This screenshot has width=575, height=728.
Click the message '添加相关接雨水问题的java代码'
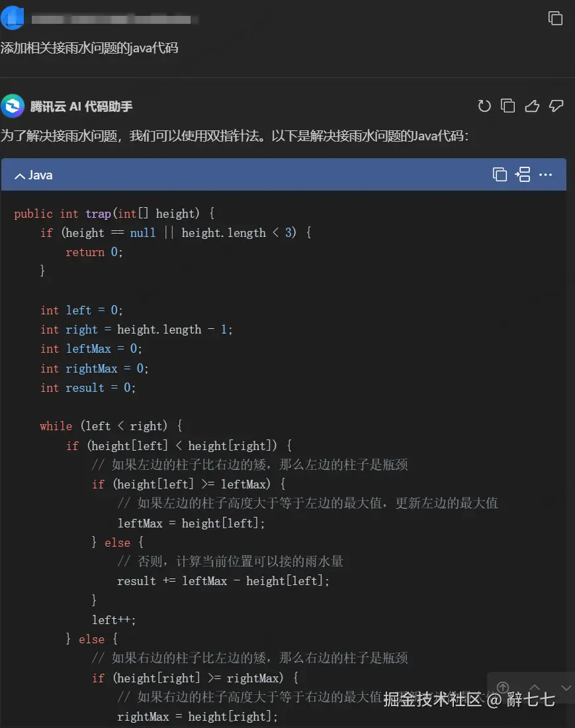click(x=89, y=48)
